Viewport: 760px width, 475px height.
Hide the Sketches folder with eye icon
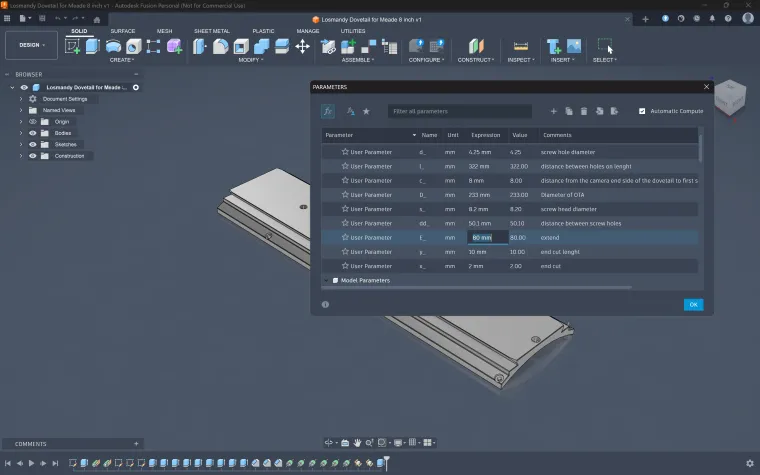(33, 144)
